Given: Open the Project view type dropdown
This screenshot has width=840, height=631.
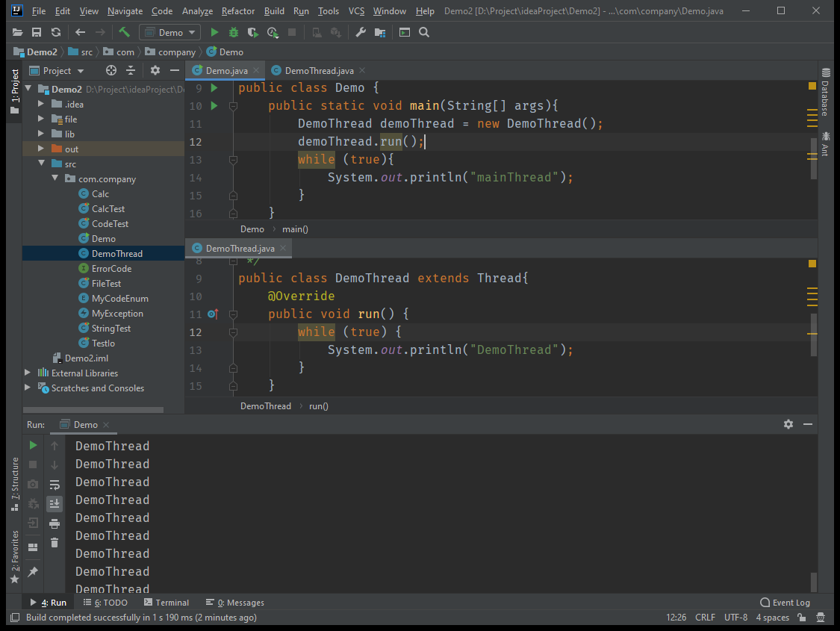Looking at the screenshot, I should pos(57,71).
